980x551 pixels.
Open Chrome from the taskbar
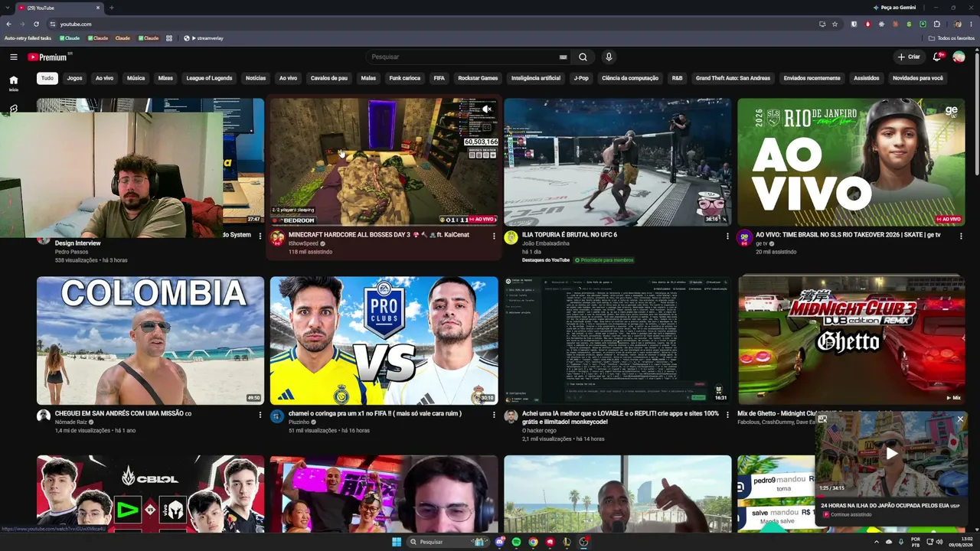point(533,542)
